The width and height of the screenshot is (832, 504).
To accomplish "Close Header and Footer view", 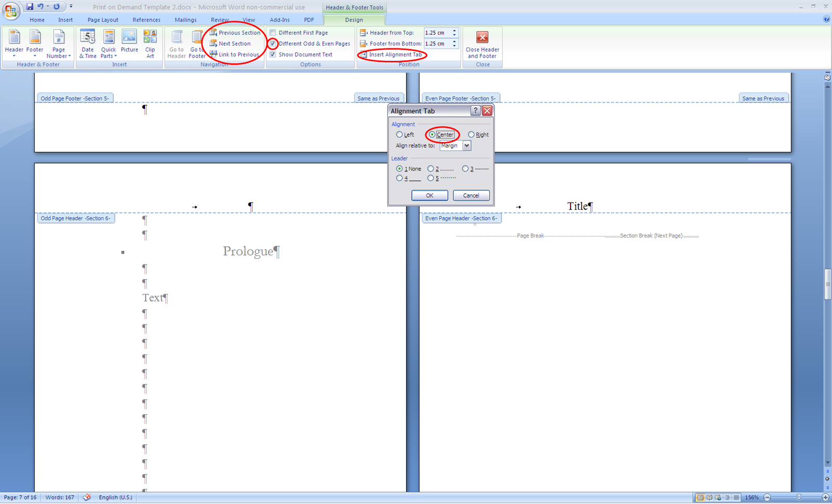I will (482, 44).
